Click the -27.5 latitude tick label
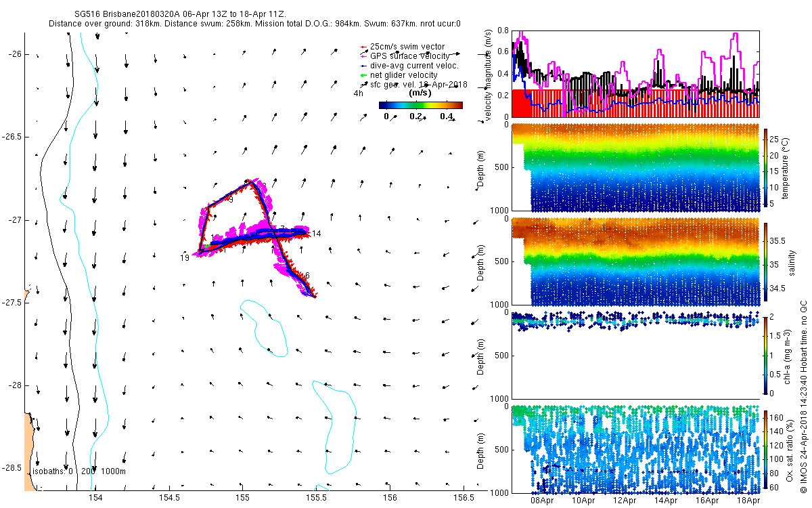The width and height of the screenshot is (812, 508). 12,302
